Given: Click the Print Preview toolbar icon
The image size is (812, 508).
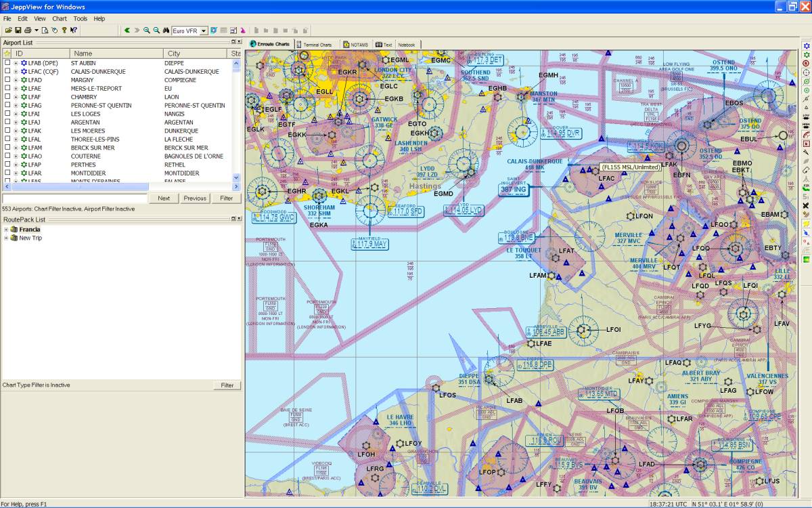Looking at the screenshot, I should [45, 30].
